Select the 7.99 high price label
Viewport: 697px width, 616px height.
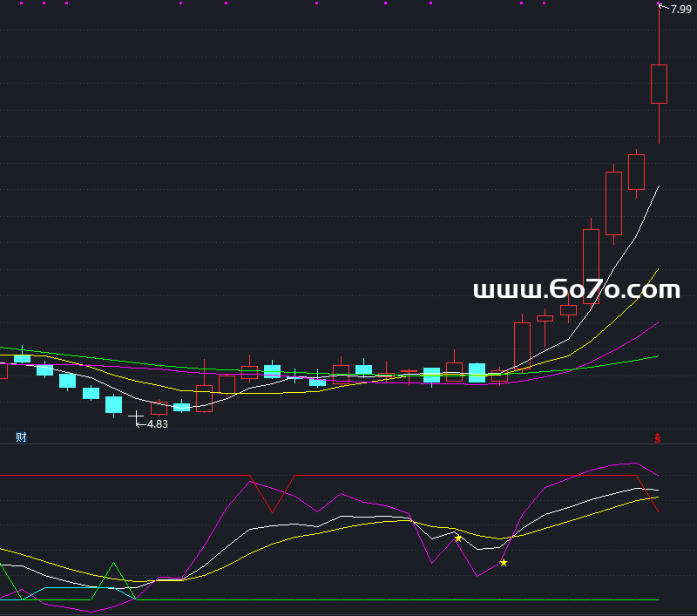pos(681,10)
